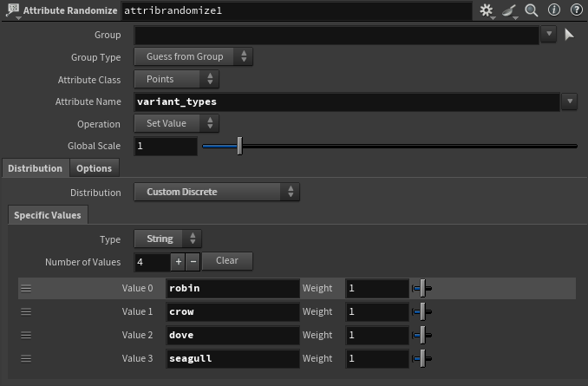Click the frying pan bake icon
Viewport: 588px width, 386px height.
(510, 10)
